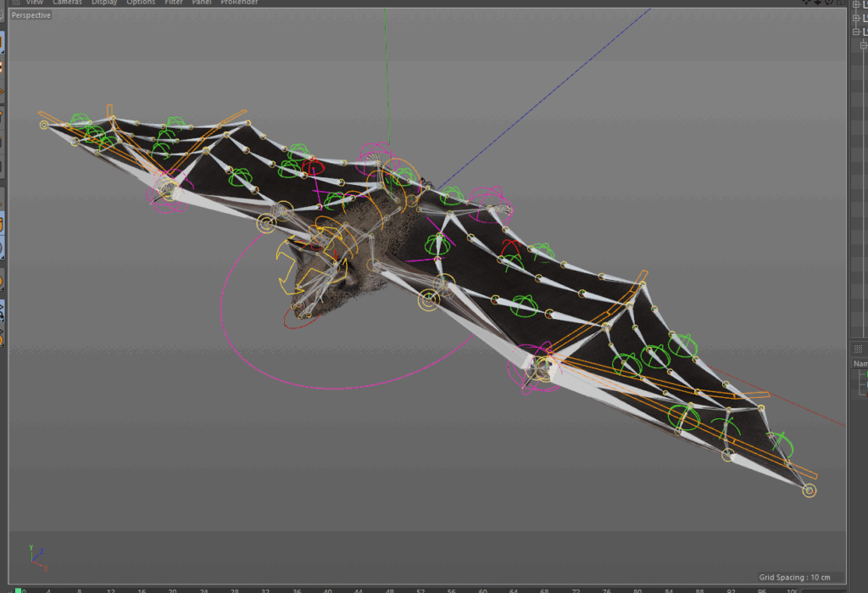Select the red ellipse jaw controller
Screen dimensions: 868x593
tap(302, 322)
